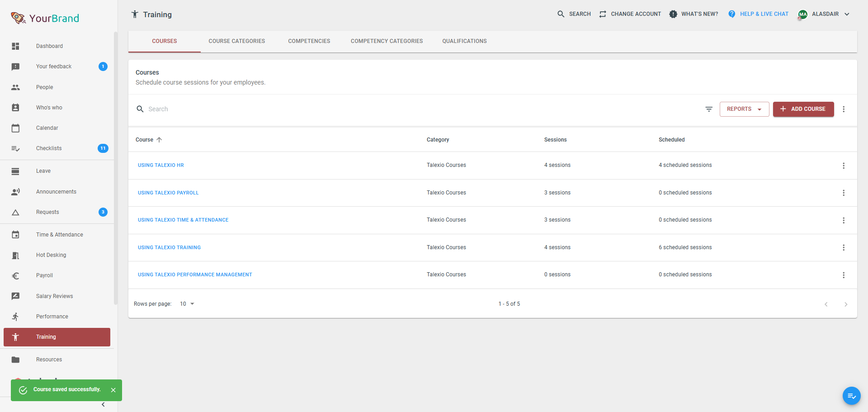Screen dimensions: 868x412
Task: Click the Your feedback badge showing 1
Action: coord(103,66)
